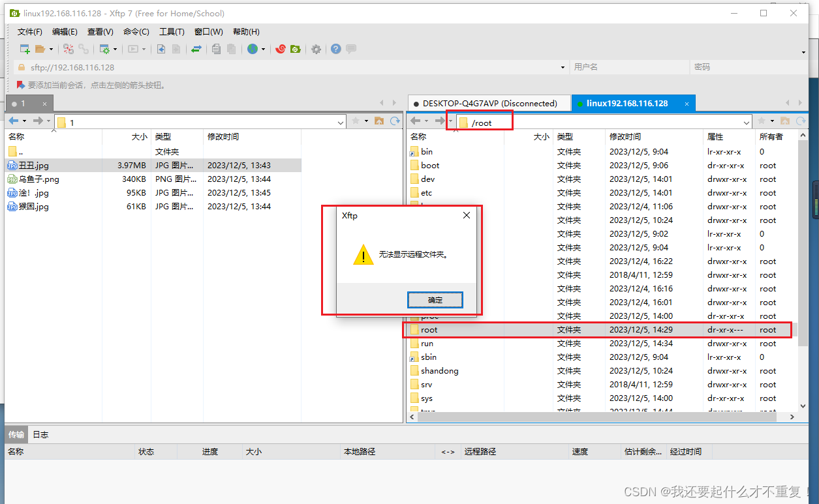Select the root folder in remote pane

(x=430, y=329)
